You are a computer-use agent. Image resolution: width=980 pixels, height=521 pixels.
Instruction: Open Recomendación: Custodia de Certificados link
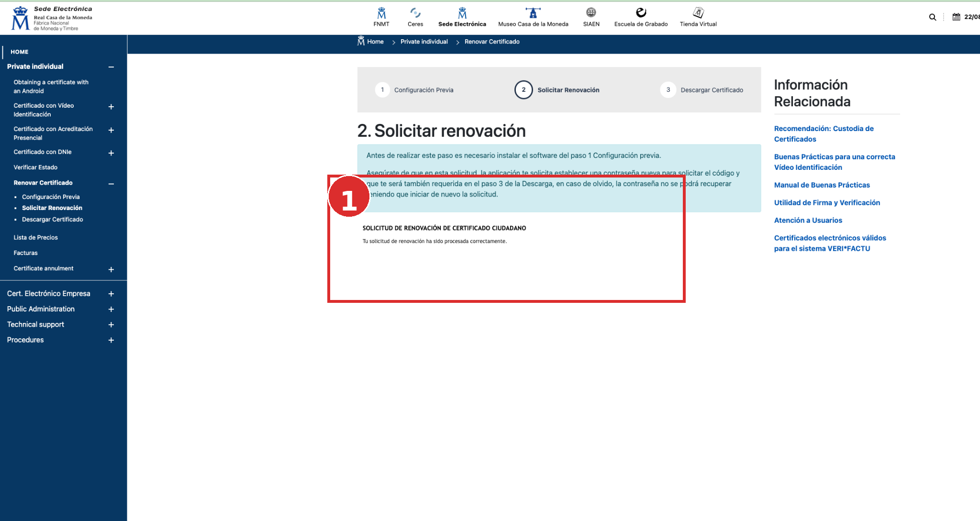824,134
